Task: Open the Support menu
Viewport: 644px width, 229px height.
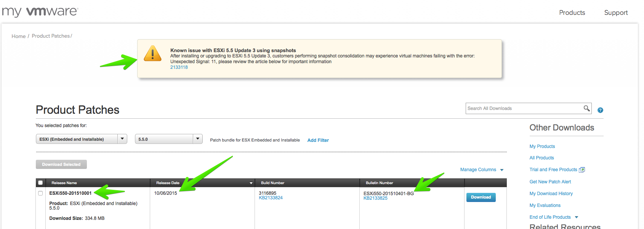Action: pos(616,13)
